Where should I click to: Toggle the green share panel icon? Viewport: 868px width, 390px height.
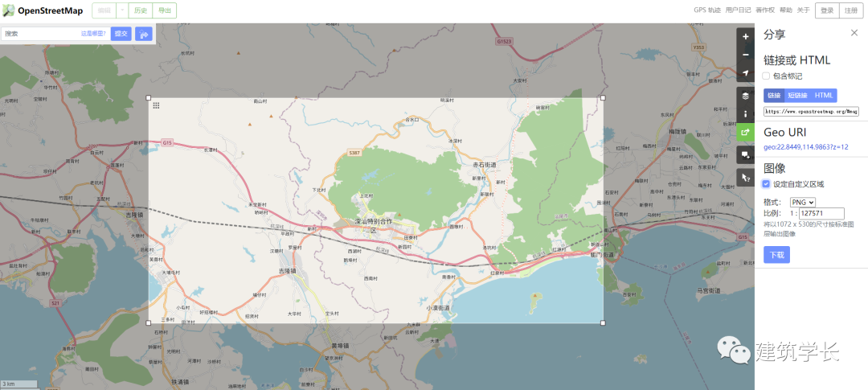(745, 133)
